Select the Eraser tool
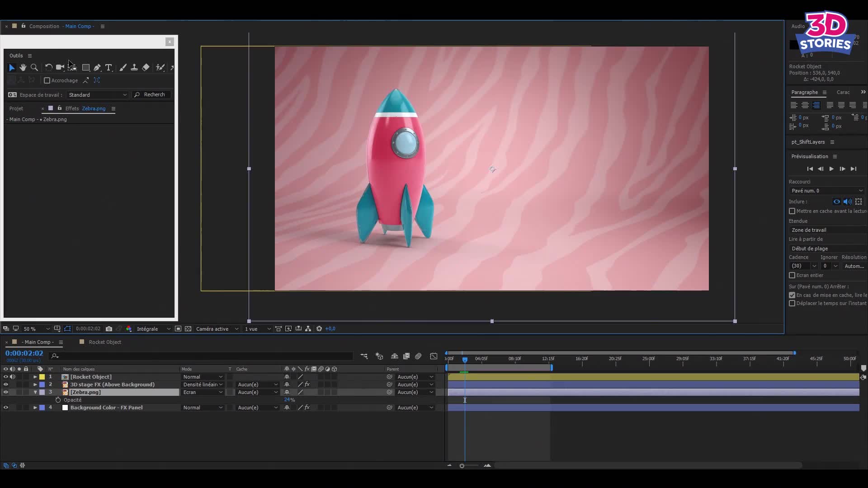The width and height of the screenshot is (868, 488). (x=146, y=67)
